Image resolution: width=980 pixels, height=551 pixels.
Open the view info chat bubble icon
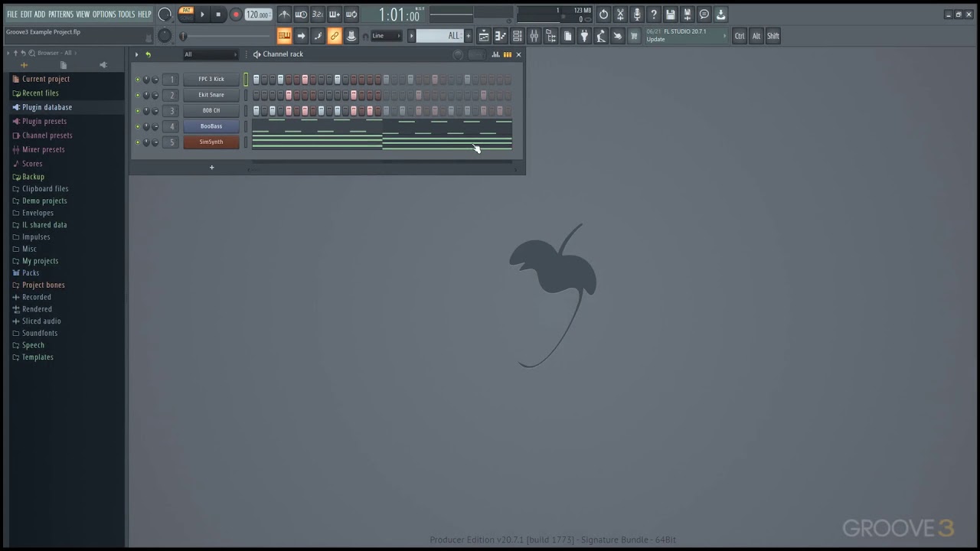[704, 15]
